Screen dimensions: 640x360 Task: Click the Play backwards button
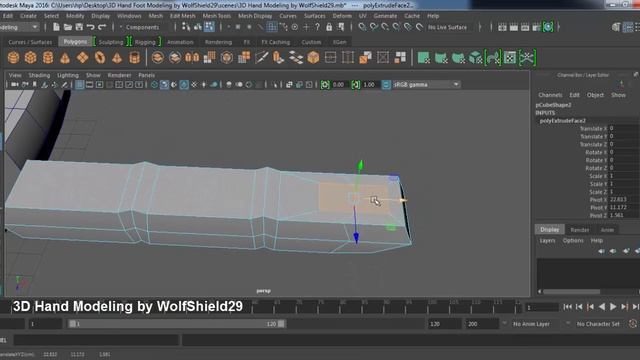click(x=602, y=307)
